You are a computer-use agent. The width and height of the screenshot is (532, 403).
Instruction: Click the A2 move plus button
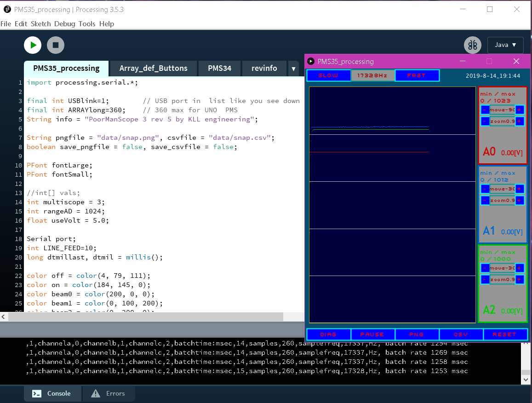[520, 268]
